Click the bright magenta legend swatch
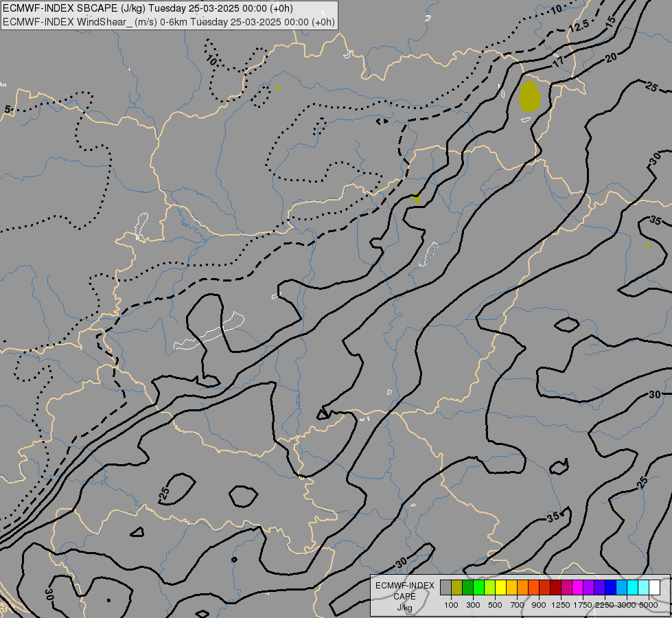This screenshot has width=672, height=618. tap(578, 588)
